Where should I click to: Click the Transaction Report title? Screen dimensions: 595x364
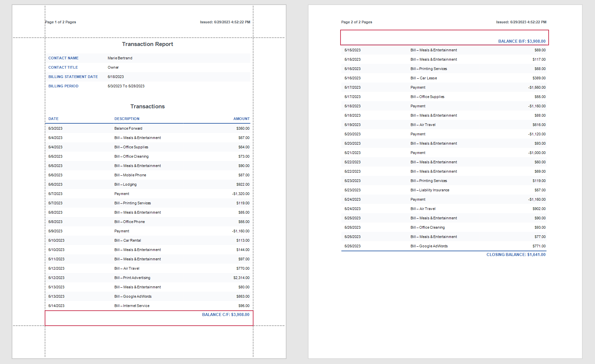[x=147, y=44]
